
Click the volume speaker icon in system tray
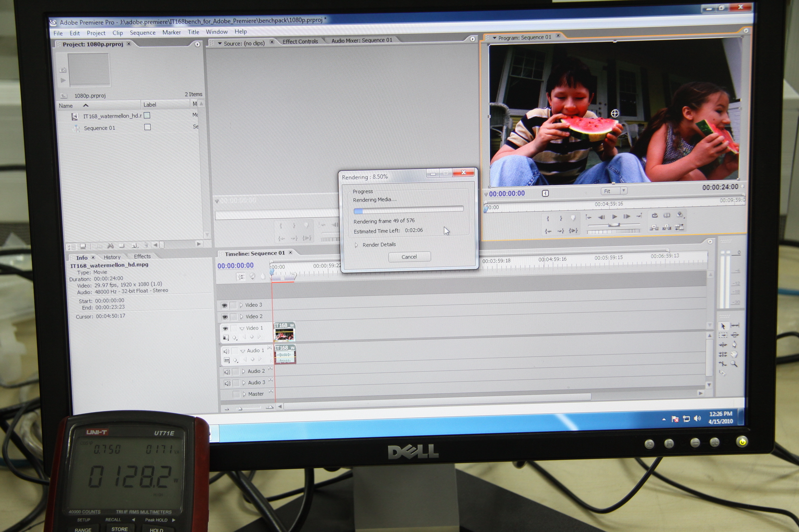698,418
